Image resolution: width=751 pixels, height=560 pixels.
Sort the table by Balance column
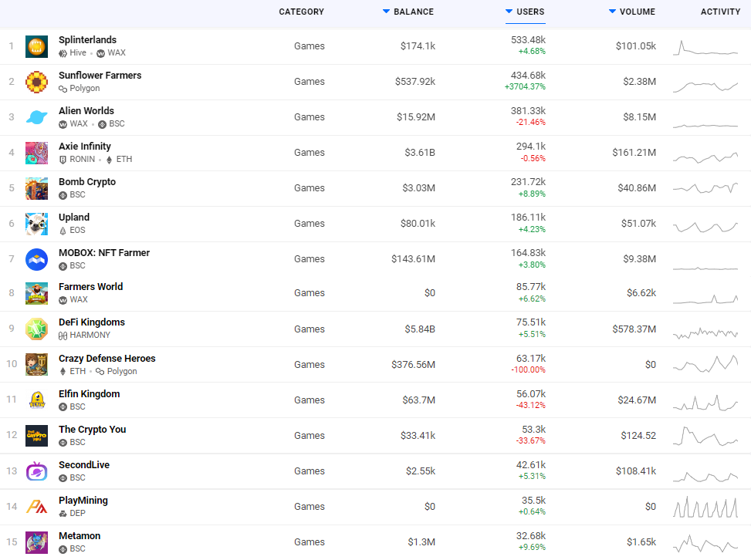click(x=408, y=12)
